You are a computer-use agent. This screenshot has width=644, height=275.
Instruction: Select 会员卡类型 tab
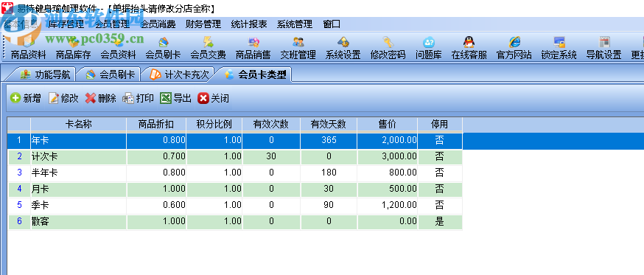pos(255,74)
